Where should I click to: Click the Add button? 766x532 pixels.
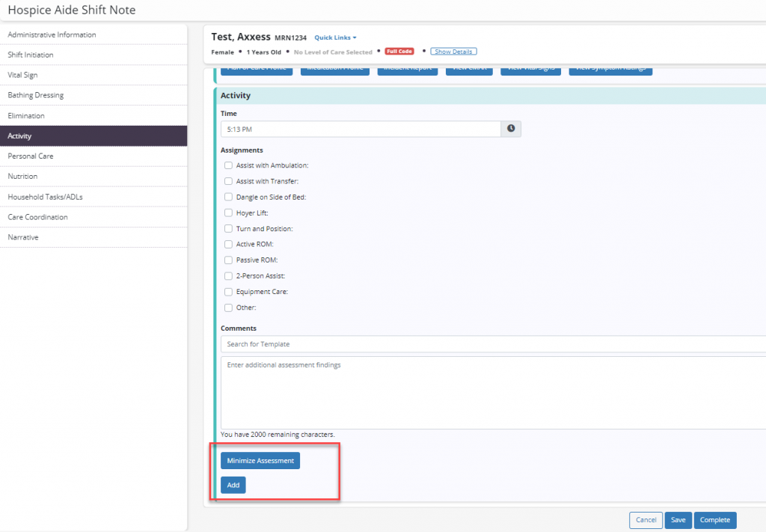pos(233,485)
